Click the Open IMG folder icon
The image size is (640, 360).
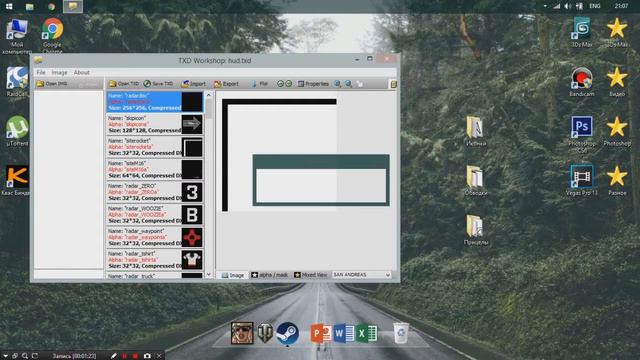[40, 84]
